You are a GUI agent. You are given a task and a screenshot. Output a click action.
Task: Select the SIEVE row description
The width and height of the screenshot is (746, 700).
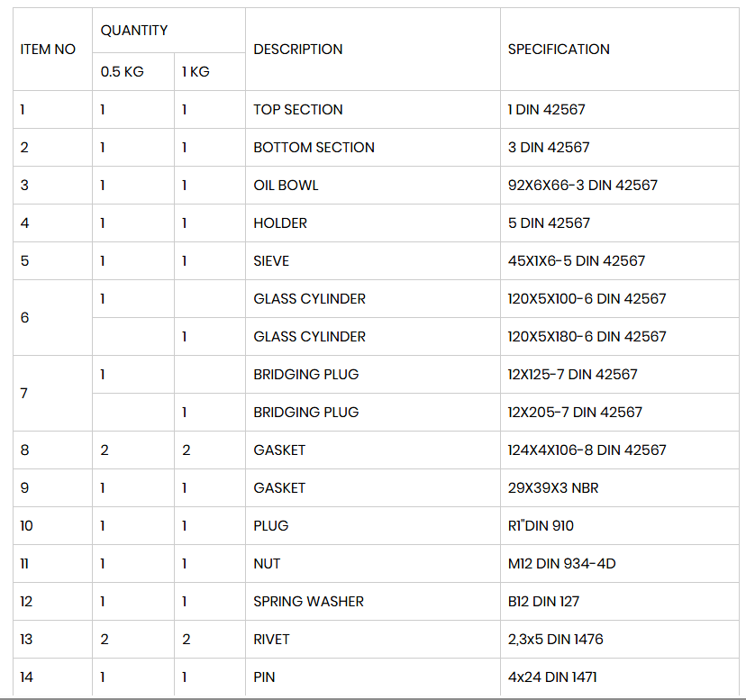[372, 260]
